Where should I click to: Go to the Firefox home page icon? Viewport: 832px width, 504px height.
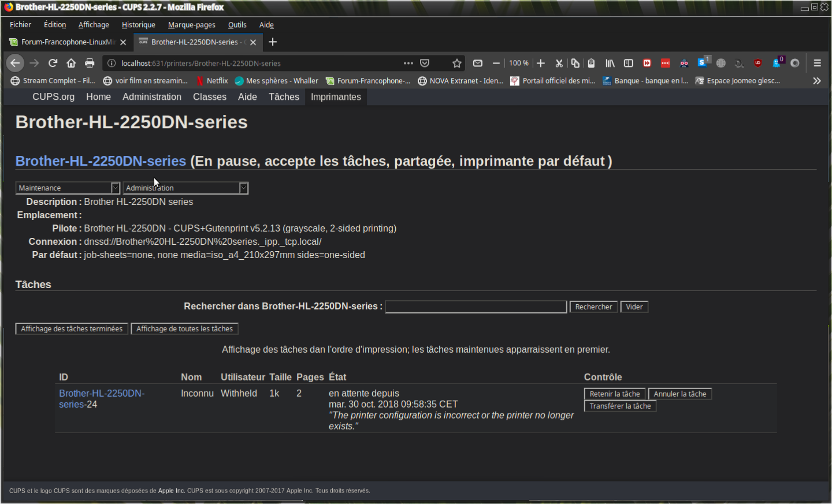[x=71, y=63]
